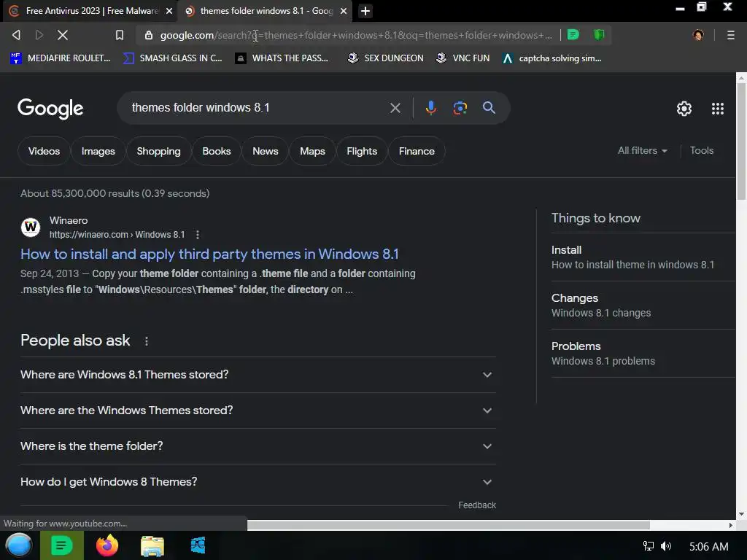
Task: Bookmark this page with the bookmark icon
Action: [x=120, y=35]
